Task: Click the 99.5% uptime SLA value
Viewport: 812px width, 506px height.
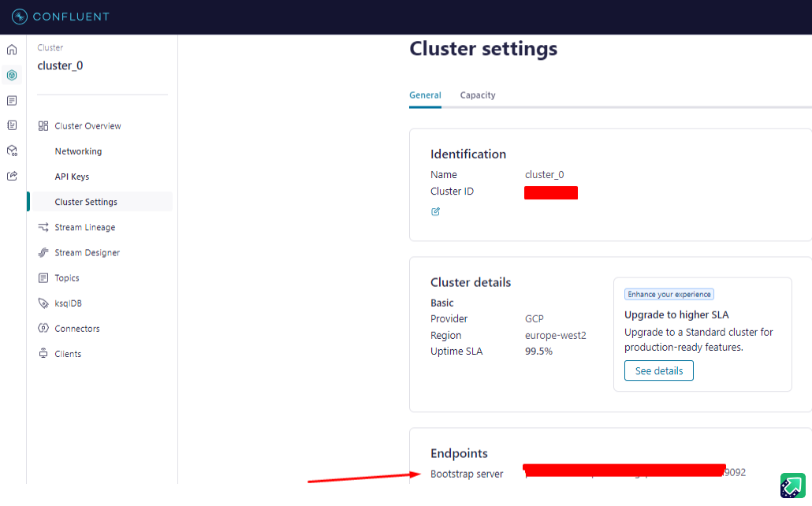Action: click(x=538, y=352)
